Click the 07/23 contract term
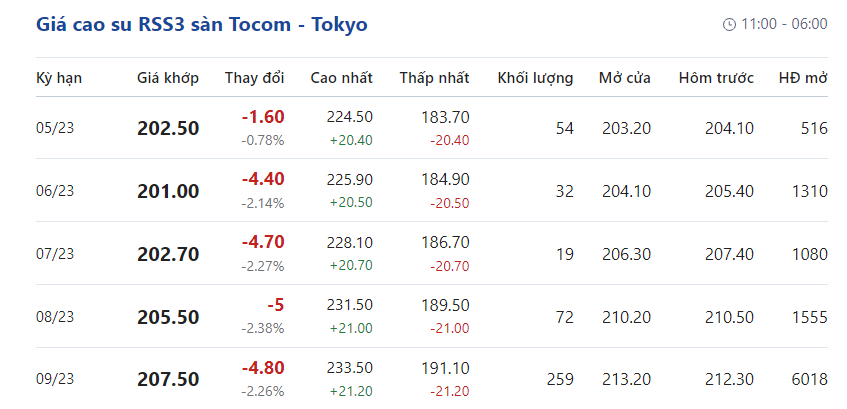Viewport: 847px width, 409px height. [55, 254]
